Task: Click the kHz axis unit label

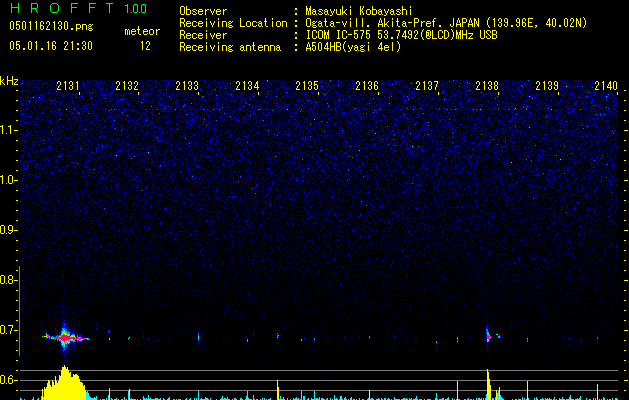Action: (9, 81)
